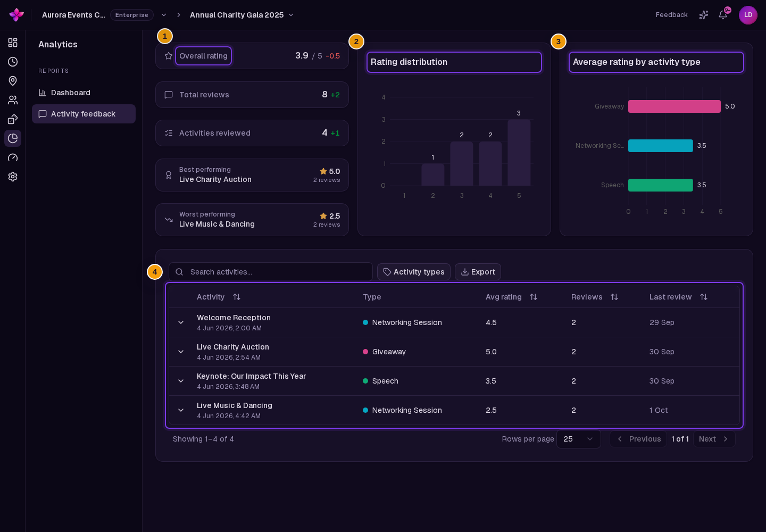The width and height of the screenshot is (766, 532).
Task: Open the notifications bell icon
Action: [723, 15]
